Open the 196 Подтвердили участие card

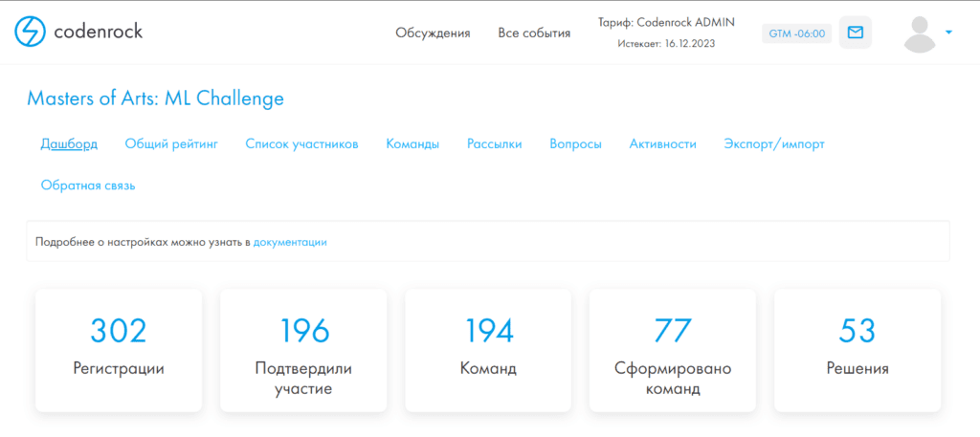coord(303,350)
